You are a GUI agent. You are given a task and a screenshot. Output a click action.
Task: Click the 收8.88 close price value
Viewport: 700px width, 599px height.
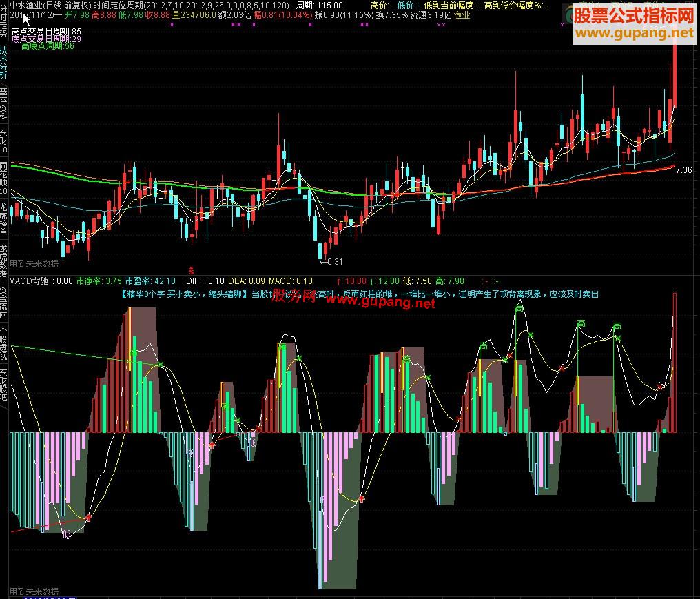coord(158,15)
